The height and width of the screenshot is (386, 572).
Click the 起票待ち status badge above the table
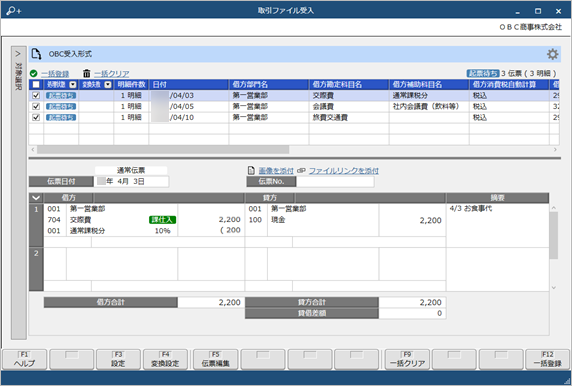click(483, 73)
